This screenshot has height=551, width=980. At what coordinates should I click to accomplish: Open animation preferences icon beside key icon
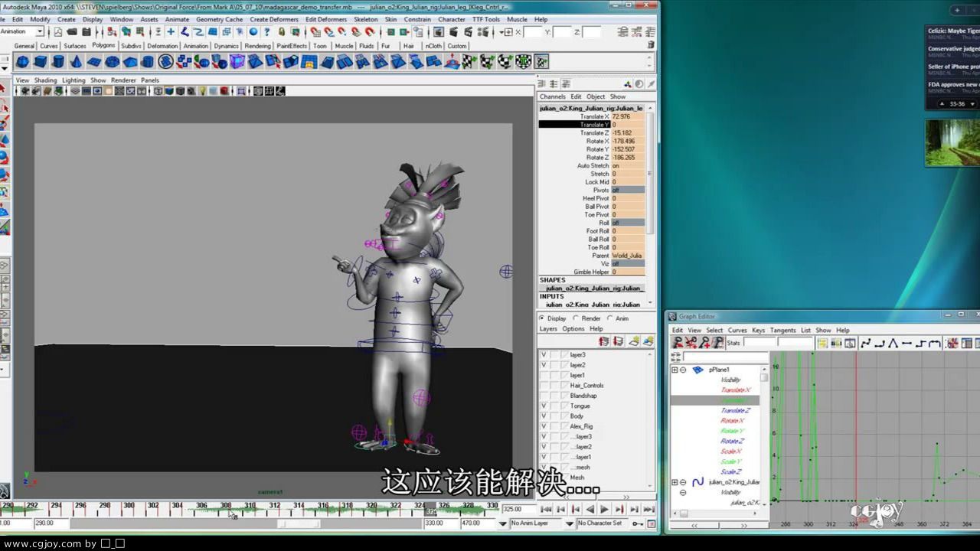click(652, 524)
